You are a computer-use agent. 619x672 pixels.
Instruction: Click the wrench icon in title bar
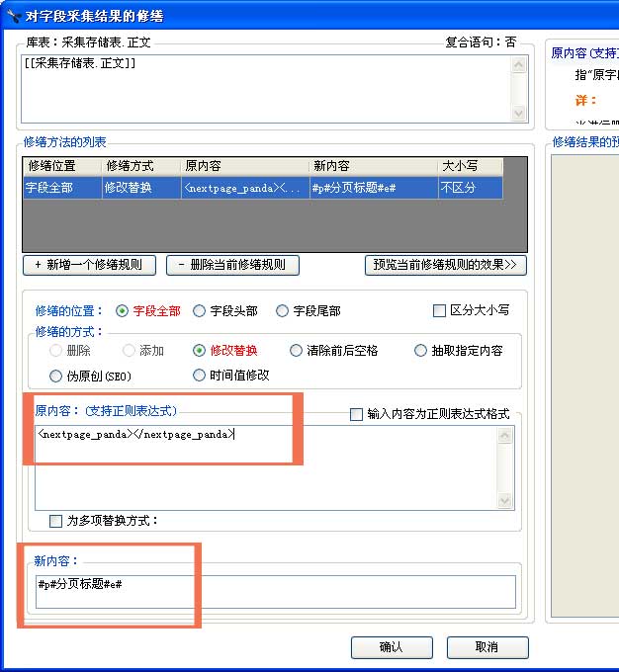click(12, 15)
